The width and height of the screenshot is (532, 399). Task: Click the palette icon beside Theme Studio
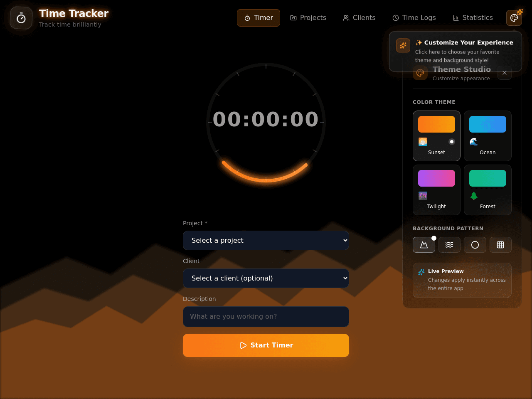tap(420, 73)
